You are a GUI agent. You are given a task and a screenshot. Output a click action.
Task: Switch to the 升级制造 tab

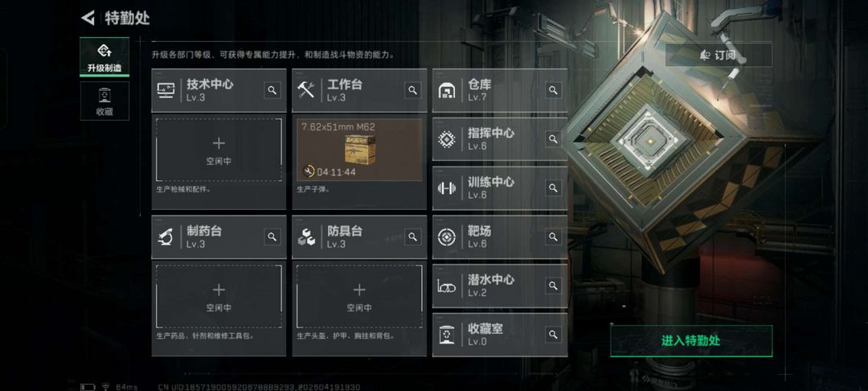[x=104, y=57]
